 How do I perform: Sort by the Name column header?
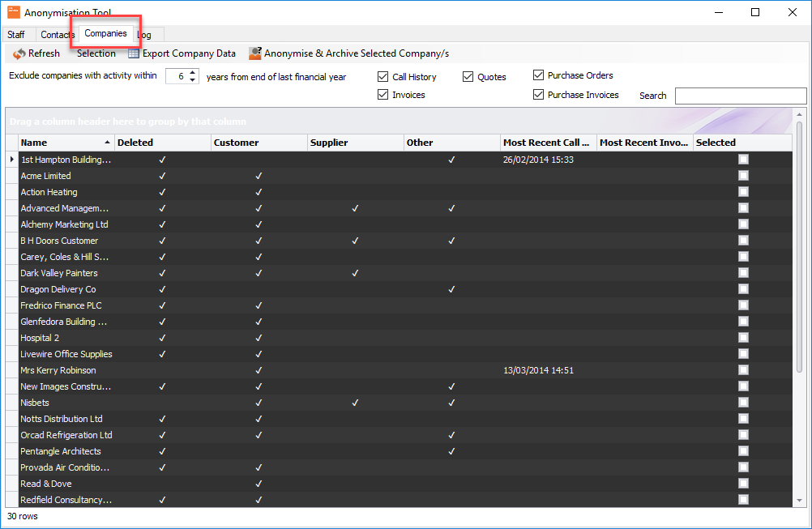click(66, 143)
